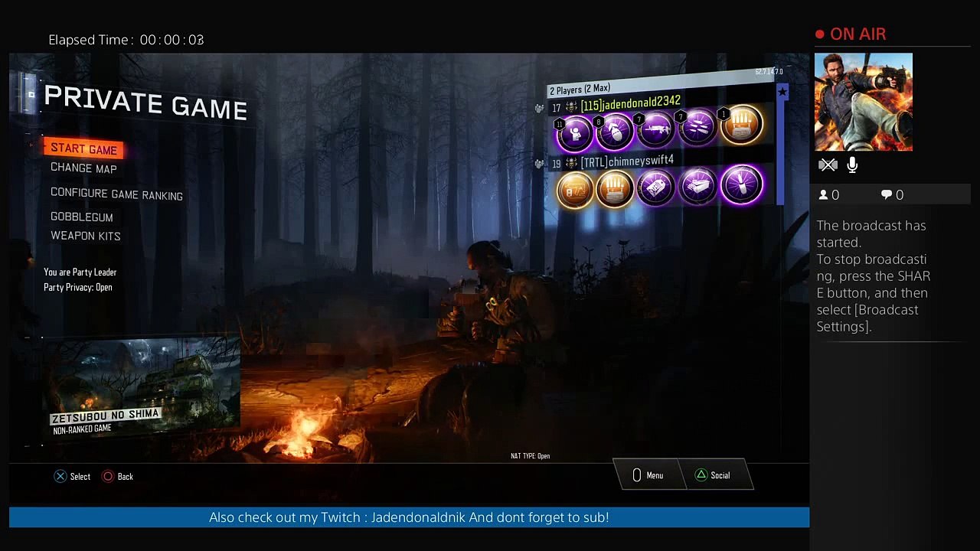Open the Menu button

(x=648, y=475)
